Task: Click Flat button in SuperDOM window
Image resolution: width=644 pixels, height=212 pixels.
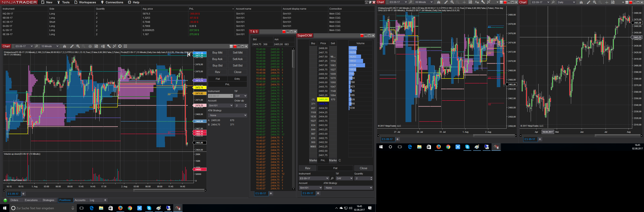Action: tap(335, 168)
